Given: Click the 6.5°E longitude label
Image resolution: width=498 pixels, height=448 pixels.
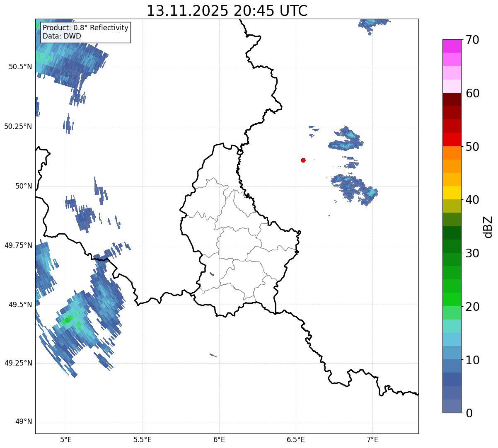Looking at the screenshot, I should [296, 439].
